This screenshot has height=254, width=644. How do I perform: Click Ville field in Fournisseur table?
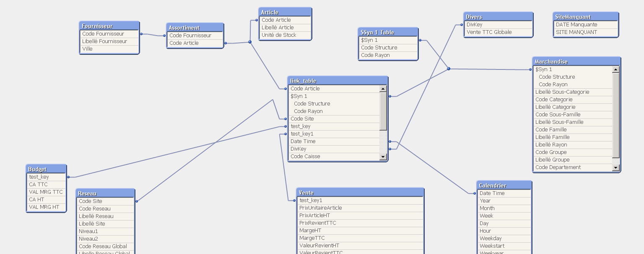[x=109, y=49]
